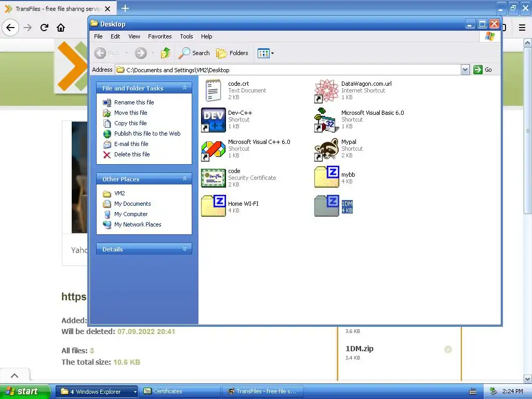Click the browser back arrow button
Screen dimensions: 532x399
click(10, 28)
